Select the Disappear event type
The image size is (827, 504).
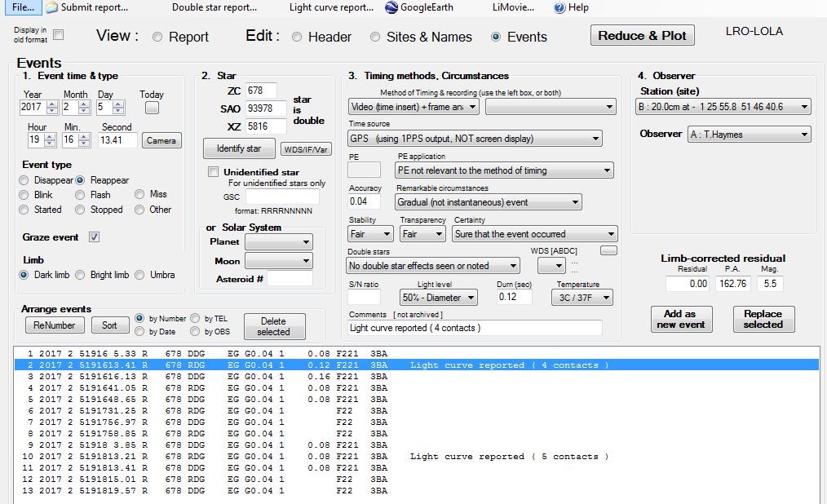pyautogui.click(x=24, y=180)
